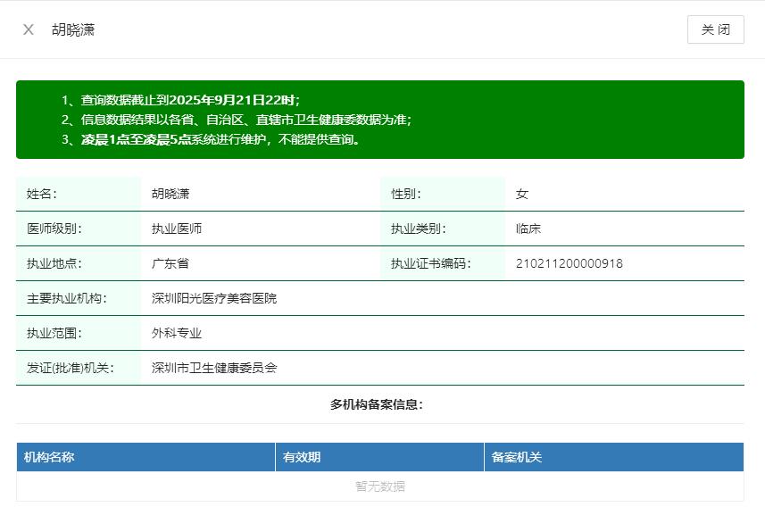Viewport: 765px width, 532px height.
Task: Select the 性别 value 女
Action: click(522, 194)
